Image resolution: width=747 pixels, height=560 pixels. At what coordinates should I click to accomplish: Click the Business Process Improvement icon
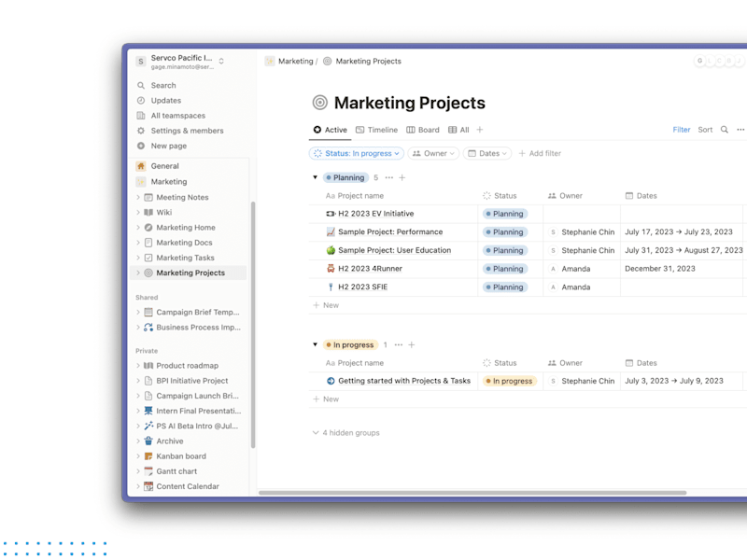click(148, 328)
